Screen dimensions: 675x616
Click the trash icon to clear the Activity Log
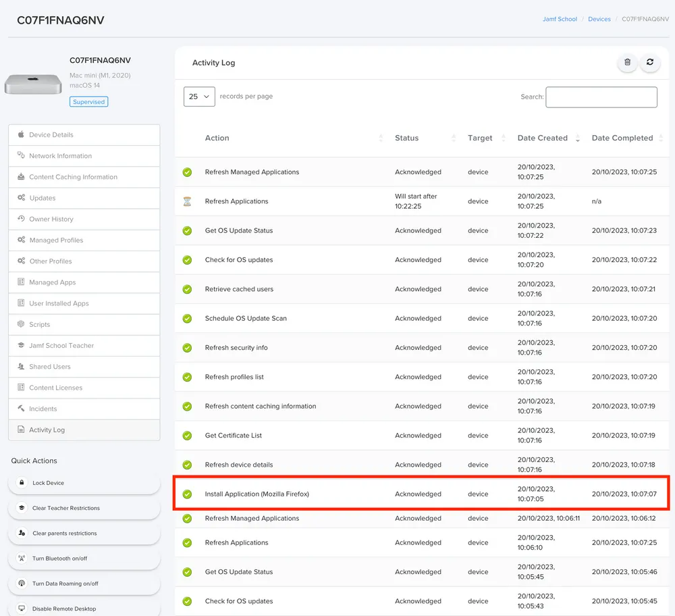(x=627, y=62)
